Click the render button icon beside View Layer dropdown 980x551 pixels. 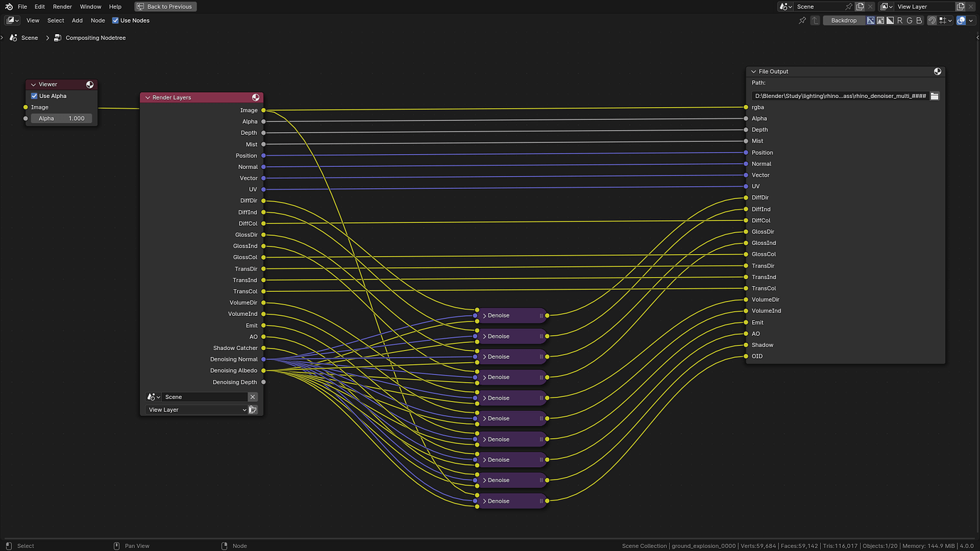(x=253, y=410)
